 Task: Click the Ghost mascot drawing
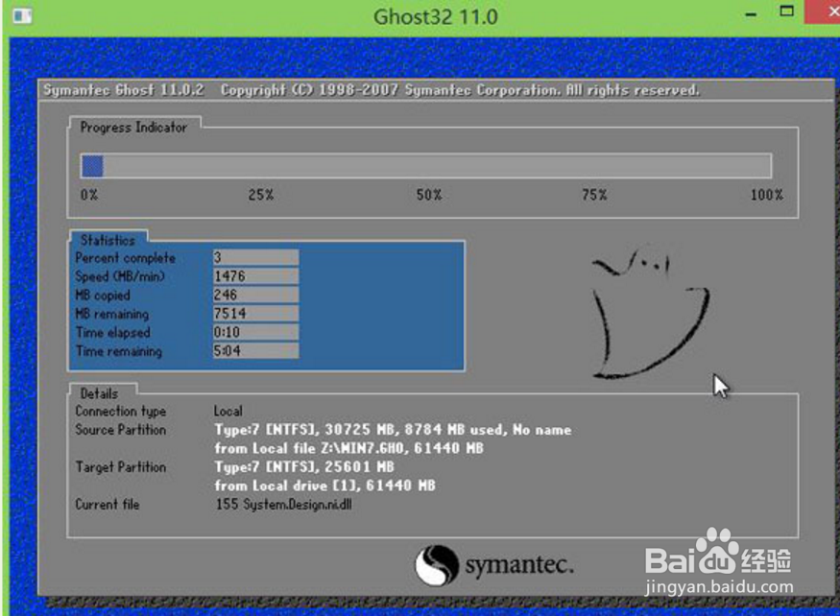tap(650, 312)
